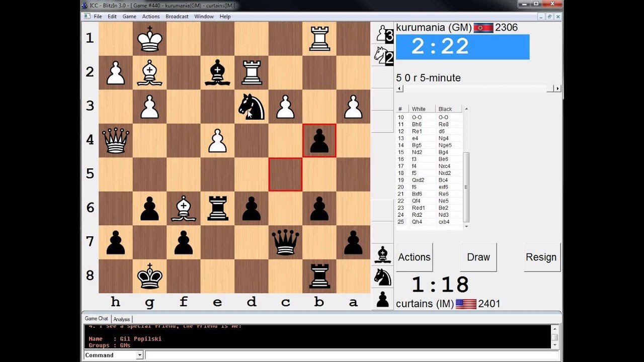644x362 pixels.
Task: Select Black's move cxb4 in move list
Action: 444,222
